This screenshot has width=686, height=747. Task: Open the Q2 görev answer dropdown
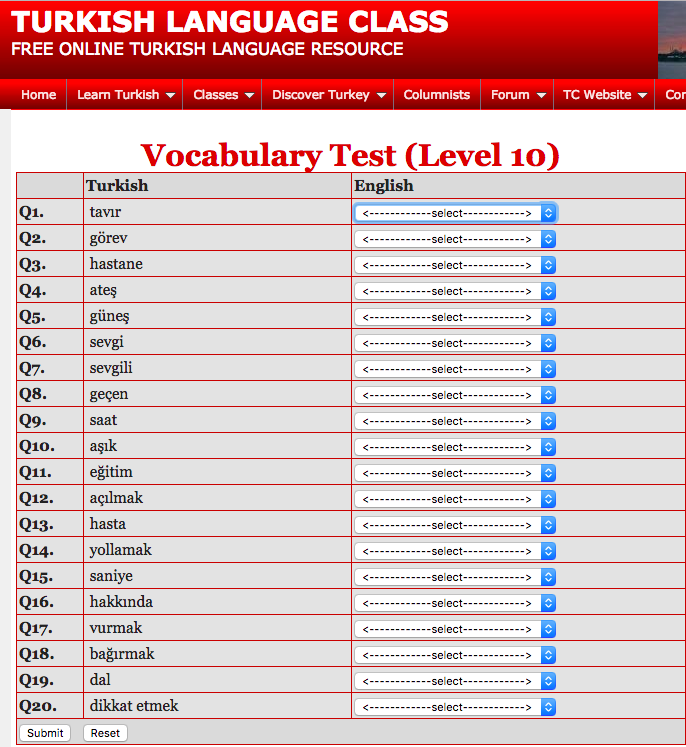click(455, 239)
